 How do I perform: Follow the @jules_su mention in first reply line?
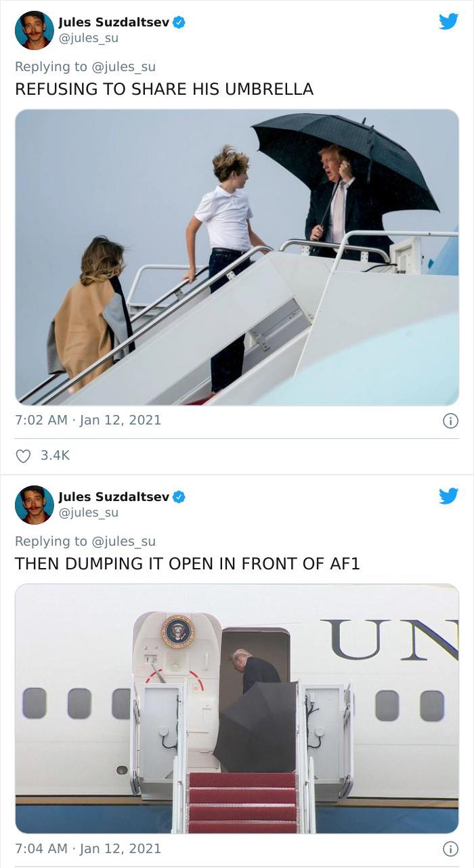tap(123, 66)
